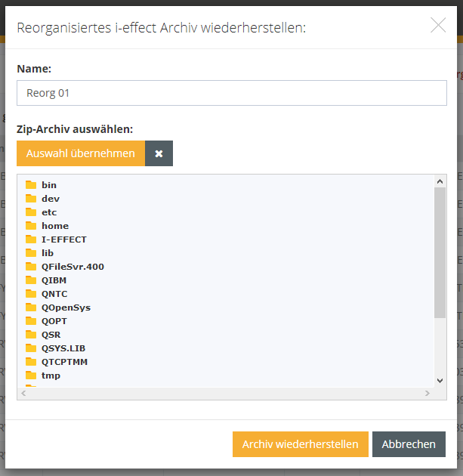Viewport: 463px width, 476px height.
Task: Select the QNTC tree entry
Action: pos(54,294)
